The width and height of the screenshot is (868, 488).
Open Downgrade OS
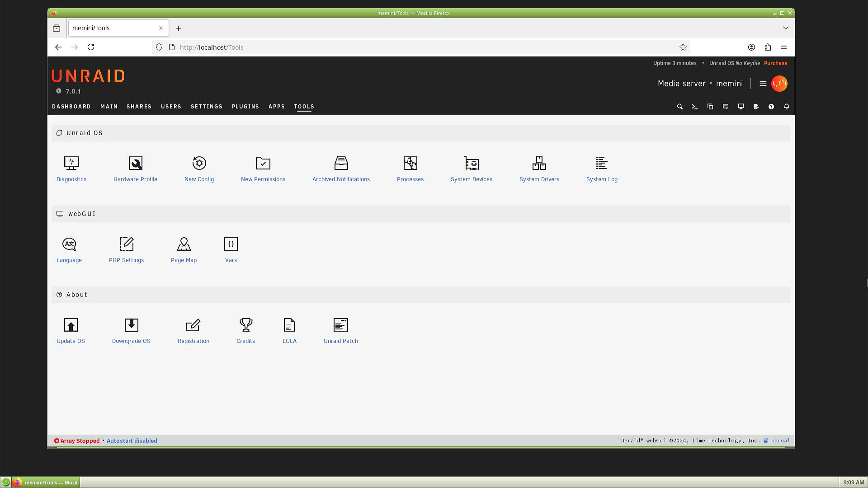click(x=131, y=331)
